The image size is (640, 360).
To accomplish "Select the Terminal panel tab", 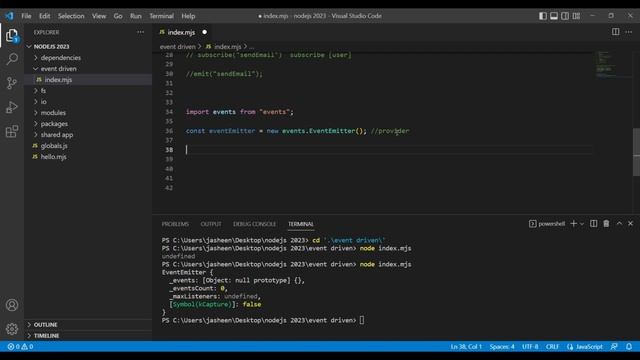I will pos(301,224).
